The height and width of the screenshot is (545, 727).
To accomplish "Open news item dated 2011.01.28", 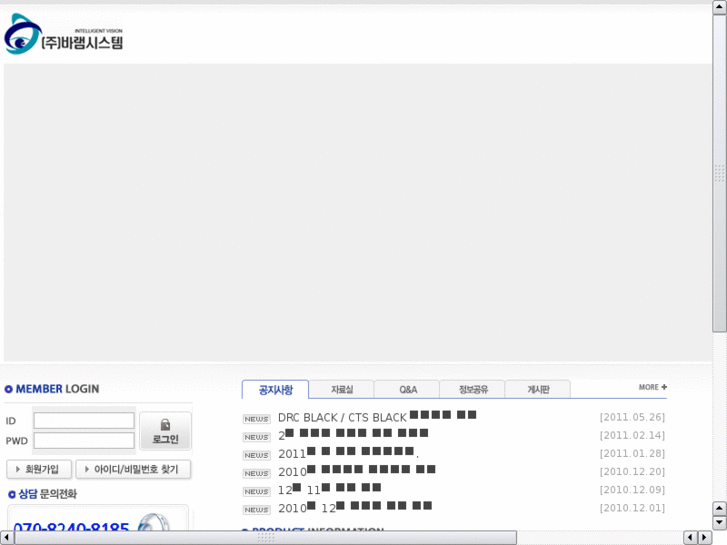I will point(348,453).
